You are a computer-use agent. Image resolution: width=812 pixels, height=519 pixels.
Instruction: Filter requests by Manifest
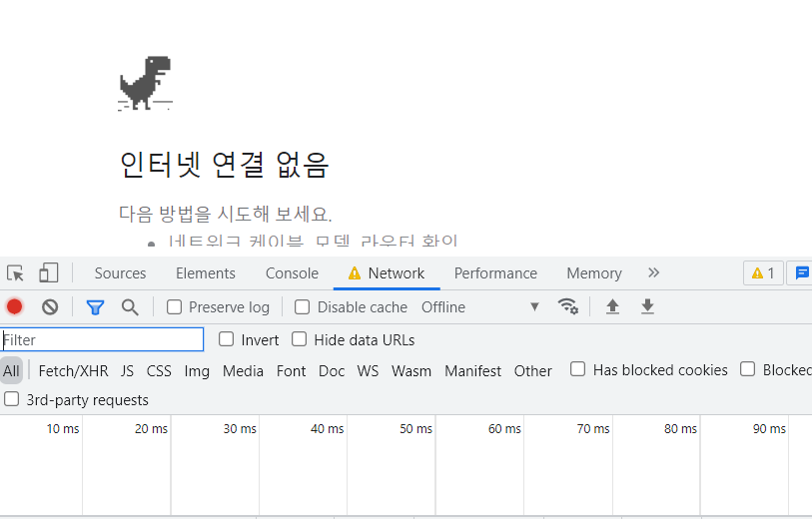pyautogui.click(x=472, y=371)
